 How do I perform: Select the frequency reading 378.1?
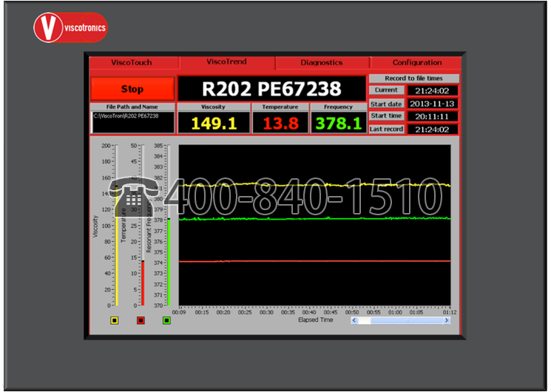(338, 123)
